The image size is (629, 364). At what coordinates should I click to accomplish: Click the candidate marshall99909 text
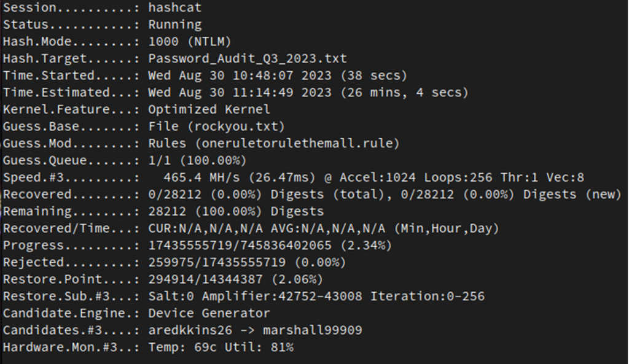312,330
